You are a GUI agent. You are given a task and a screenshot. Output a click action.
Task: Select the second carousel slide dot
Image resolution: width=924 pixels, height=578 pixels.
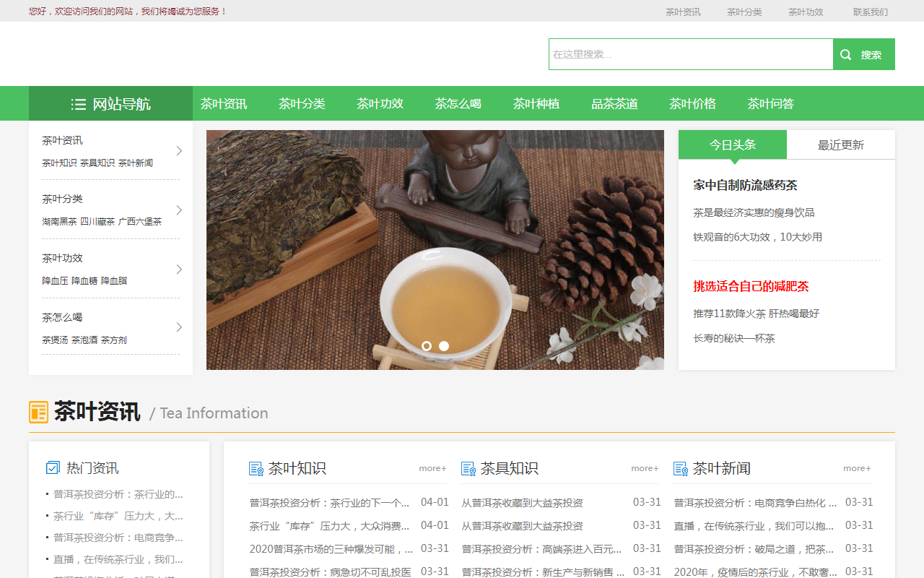[x=444, y=346]
